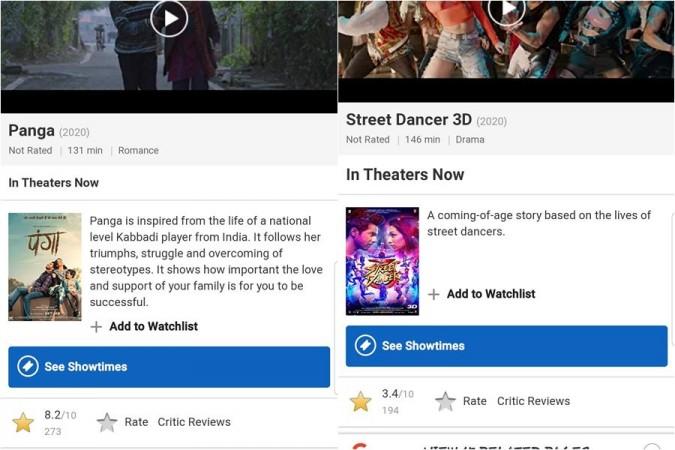Open Critic Reviews for Panga

click(x=194, y=422)
